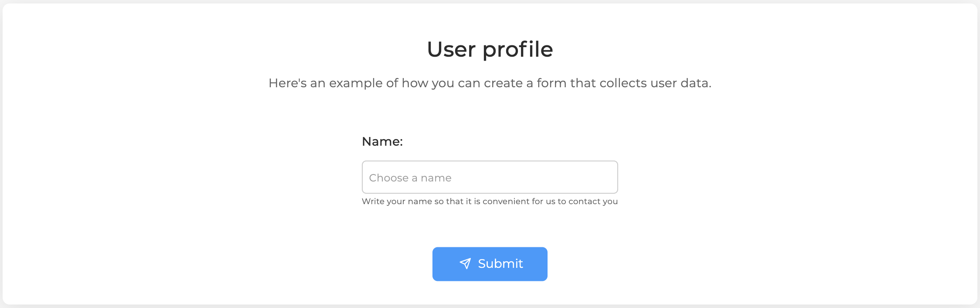Click the "Submit" word inside blue button
The height and width of the screenshot is (308, 980).
[500, 264]
